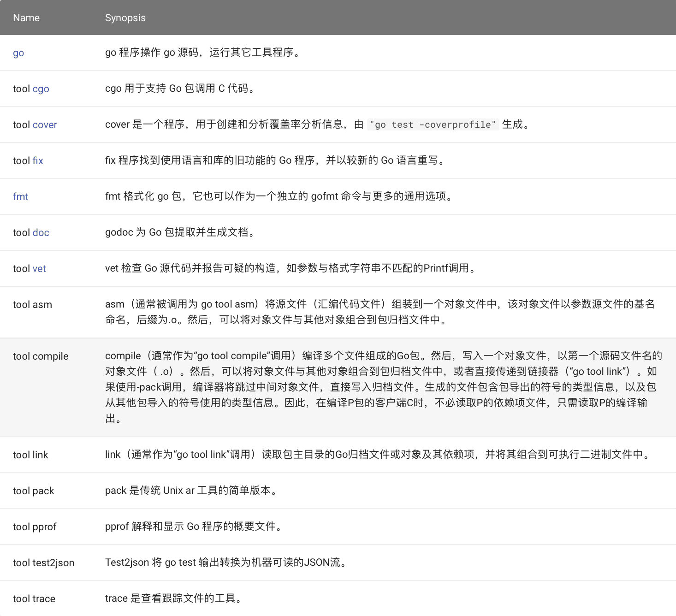Image resolution: width=676 pixels, height=616 pixels.
Task: Open the vet tool link
Action: [x=39, y=269]
